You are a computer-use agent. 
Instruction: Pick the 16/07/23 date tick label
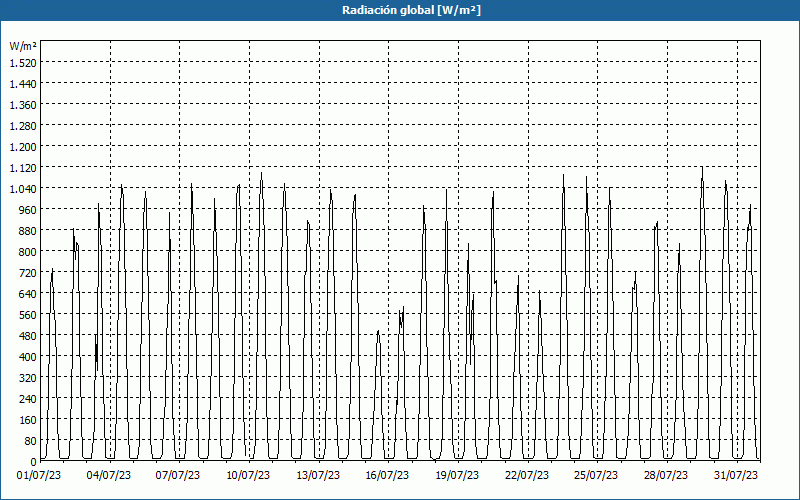(x=387, y=475)
